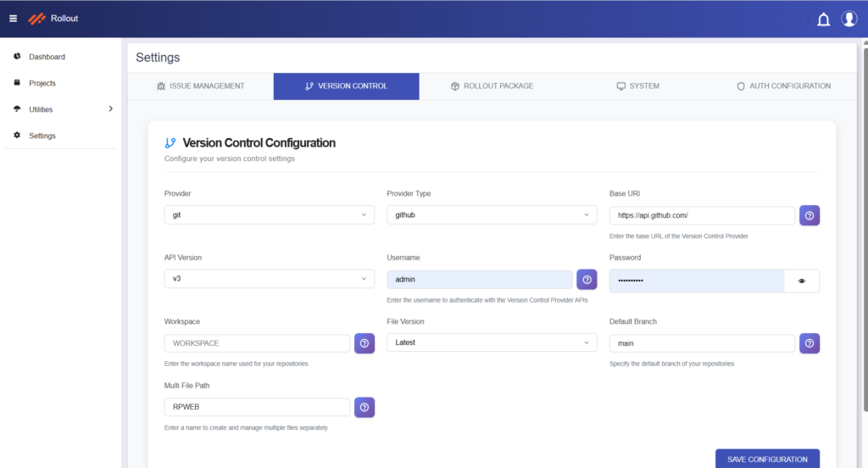Click the branch icon beside Version Control Configuration
This screenshot has width=868, height=468.
coord(170,143)
